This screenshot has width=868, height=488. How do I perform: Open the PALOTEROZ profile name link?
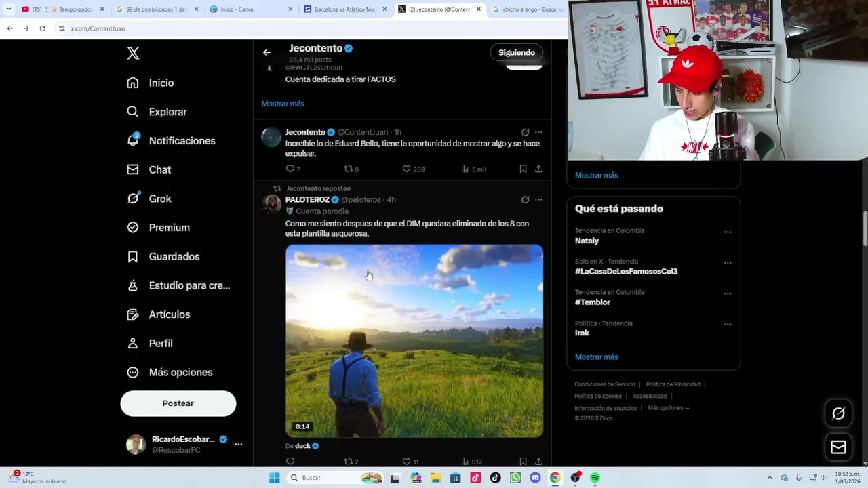click(307, 199)
